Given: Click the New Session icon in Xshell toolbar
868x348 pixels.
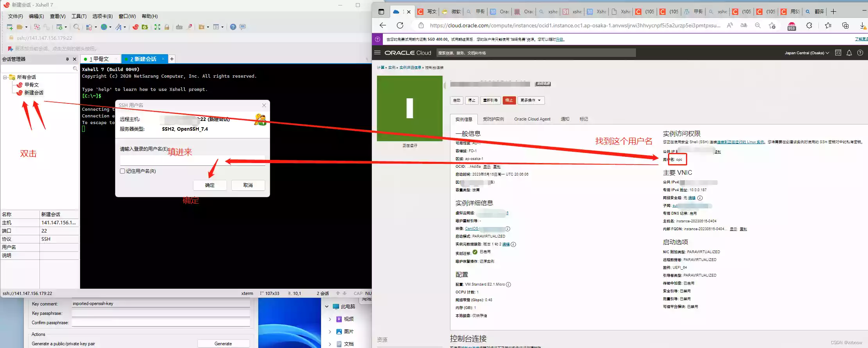Looking at the screenshot, I should (x=10, y=27).
